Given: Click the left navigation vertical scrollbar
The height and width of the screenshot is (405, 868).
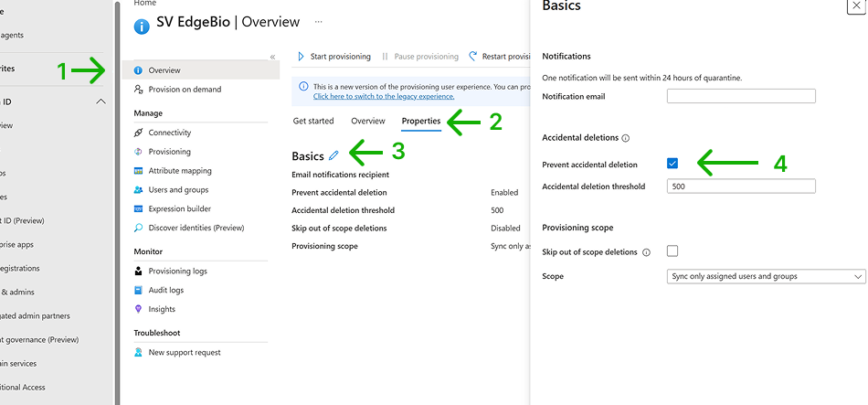Looking at the screenshot, I should [x=117, y=202].
